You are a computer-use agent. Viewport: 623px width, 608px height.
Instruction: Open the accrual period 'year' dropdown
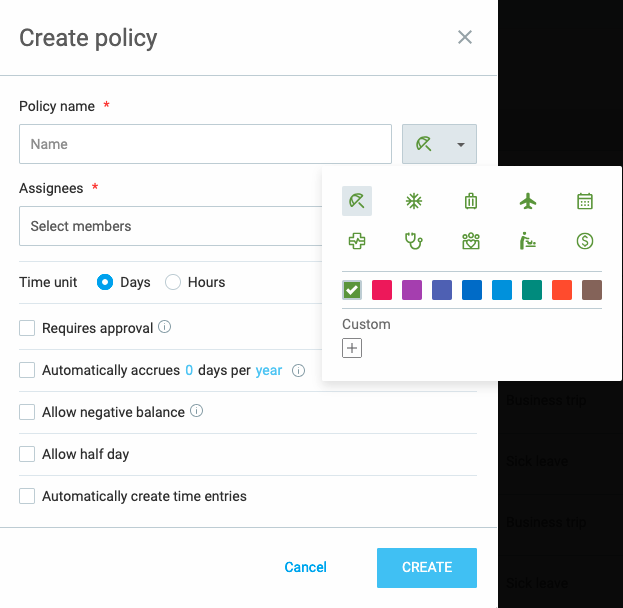pos(269,370)
